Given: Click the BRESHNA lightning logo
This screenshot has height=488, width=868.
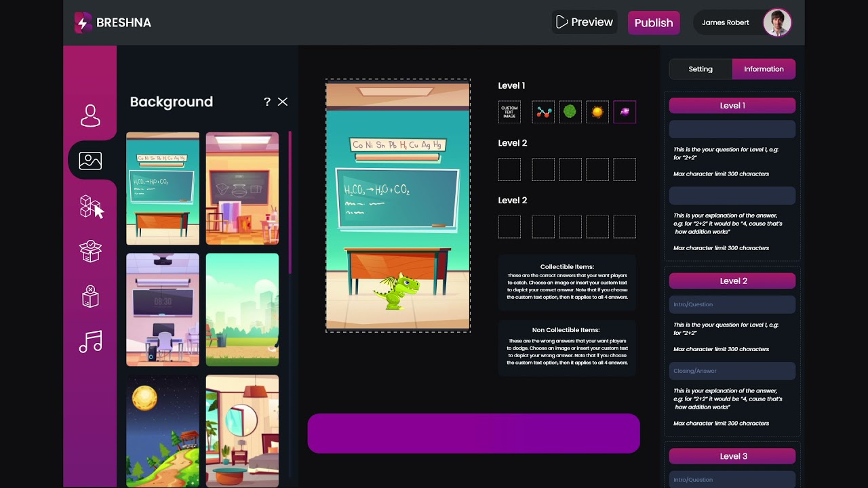Looking at the screenshot, I should (x=83, y=22).
